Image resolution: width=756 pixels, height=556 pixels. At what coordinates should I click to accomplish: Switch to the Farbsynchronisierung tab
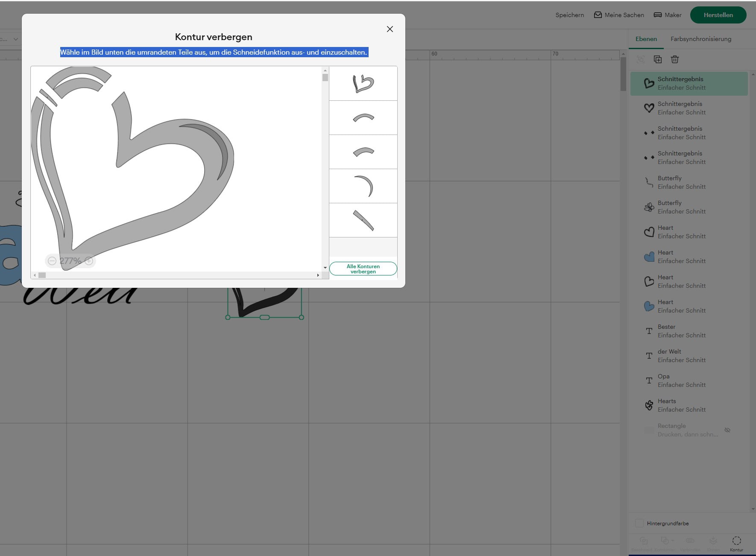[x=700, y=39]
